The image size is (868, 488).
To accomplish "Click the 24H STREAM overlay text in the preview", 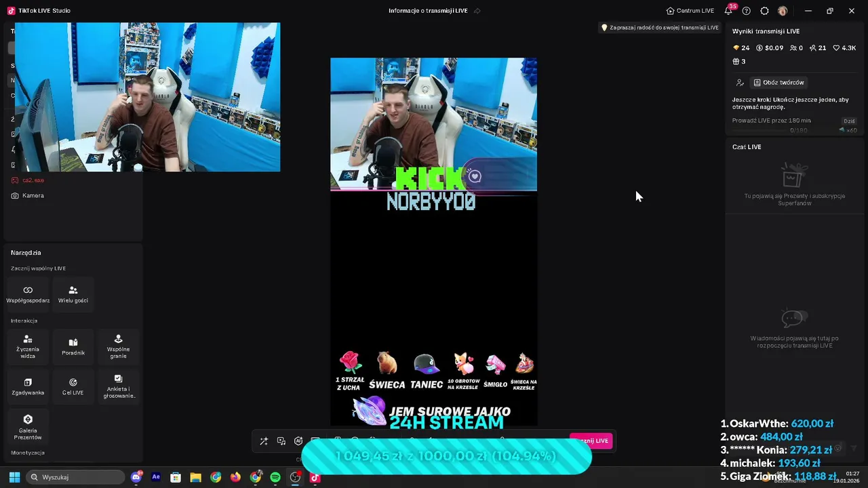I will tap(447, 423).
